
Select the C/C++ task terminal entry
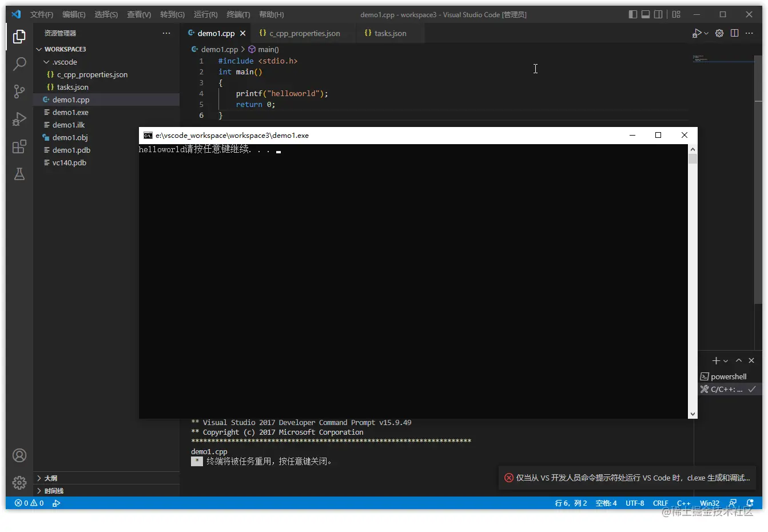tap(730, 389)
